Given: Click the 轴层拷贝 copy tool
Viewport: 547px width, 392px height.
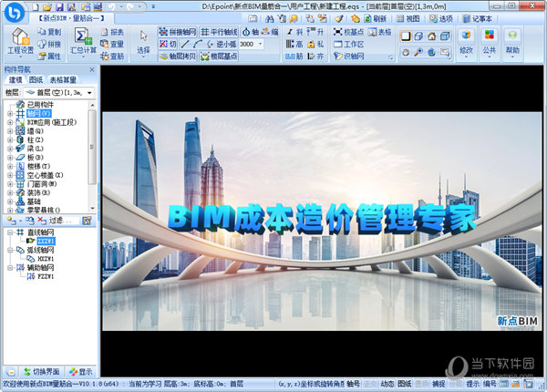Looking at the screenshot, I should (178, 56).
